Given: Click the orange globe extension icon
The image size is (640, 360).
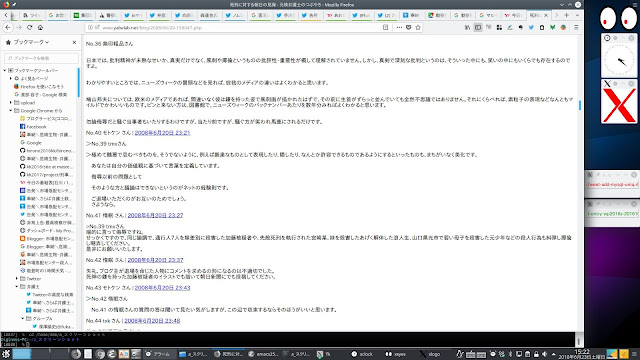Looking at the screenshot, I should point(563,27).
